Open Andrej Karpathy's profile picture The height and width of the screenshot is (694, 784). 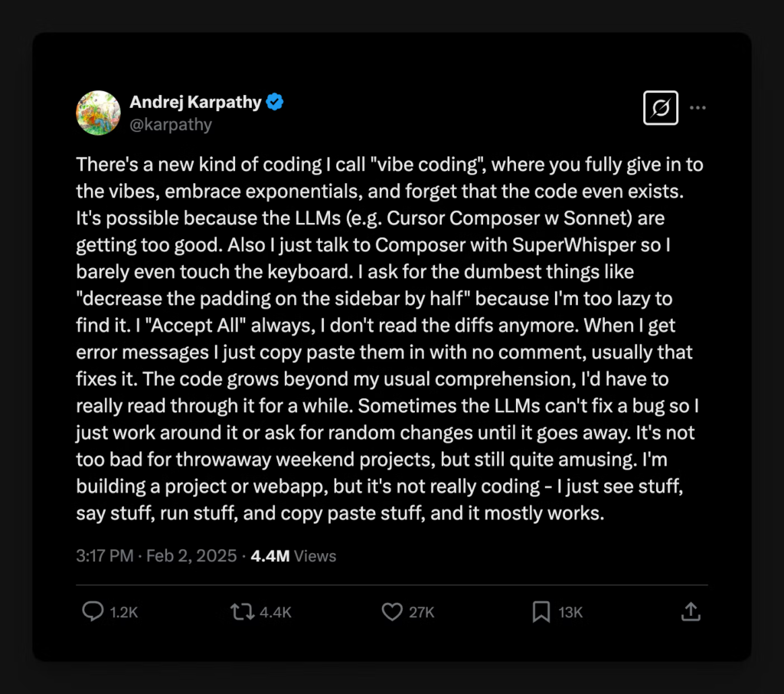click(98, 113)
